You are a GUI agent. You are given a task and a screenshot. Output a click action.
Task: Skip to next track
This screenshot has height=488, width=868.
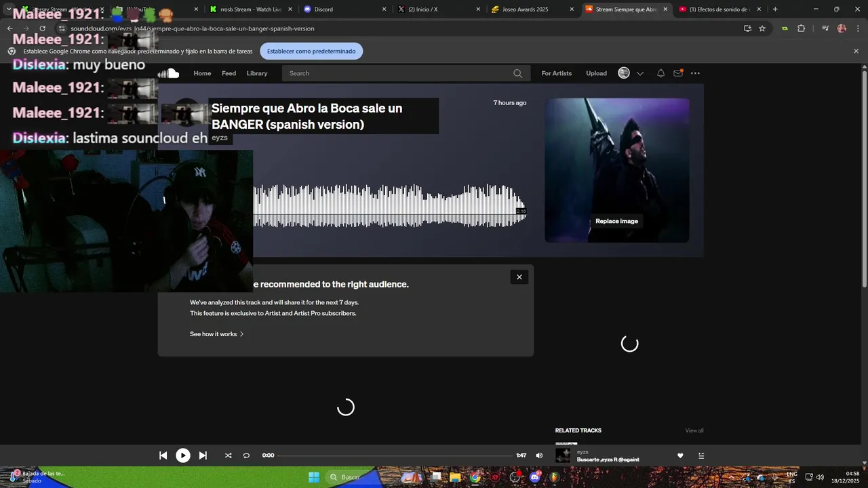point(203,455)
